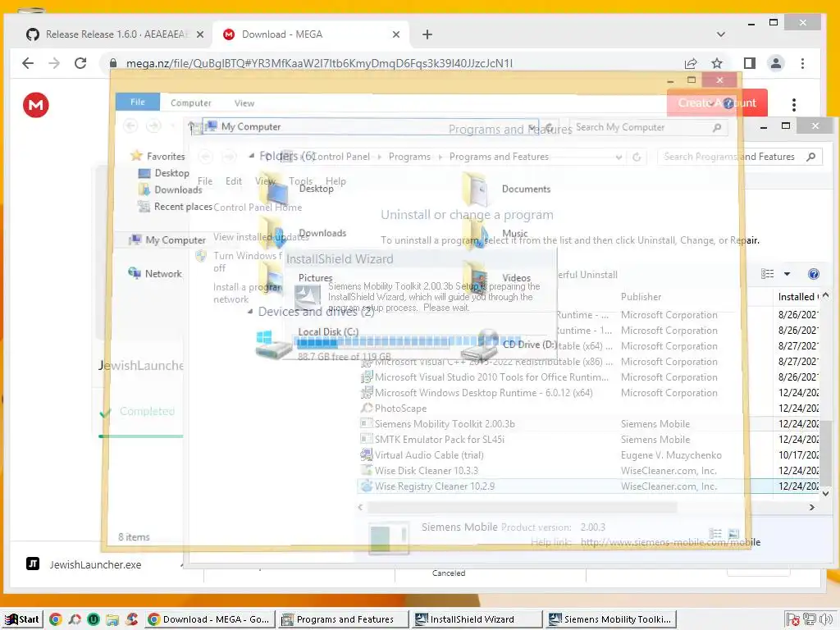Click the Search Programs and Features box
The height and width of the screenshot is (630, 840).
click(x=740, y=157)
